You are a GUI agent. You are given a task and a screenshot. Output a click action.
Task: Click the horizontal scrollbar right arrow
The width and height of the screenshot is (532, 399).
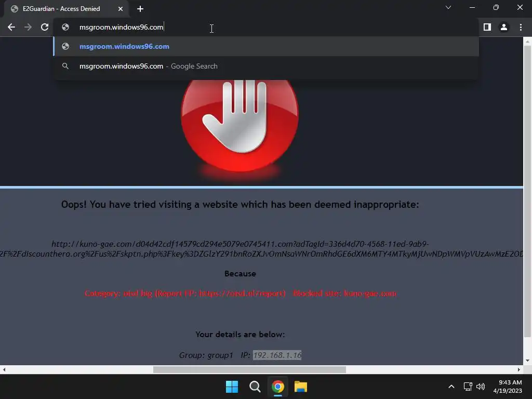(x=519, y=369)
